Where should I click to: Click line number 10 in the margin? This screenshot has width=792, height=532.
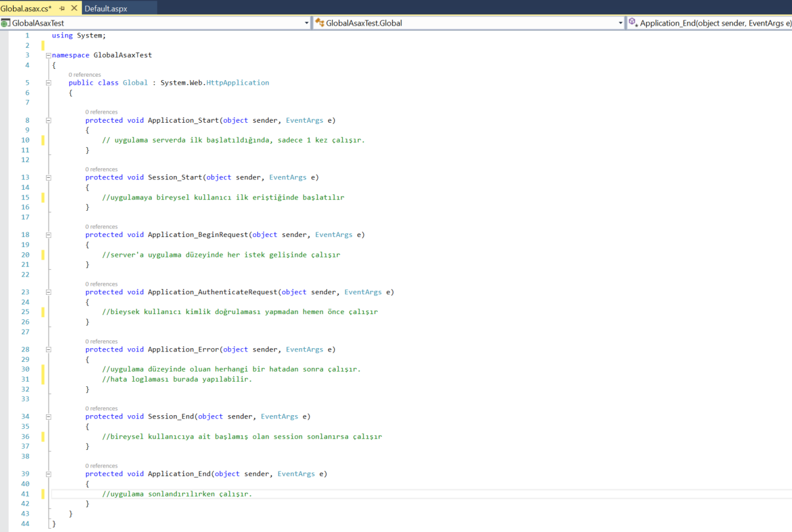(26, 140)
